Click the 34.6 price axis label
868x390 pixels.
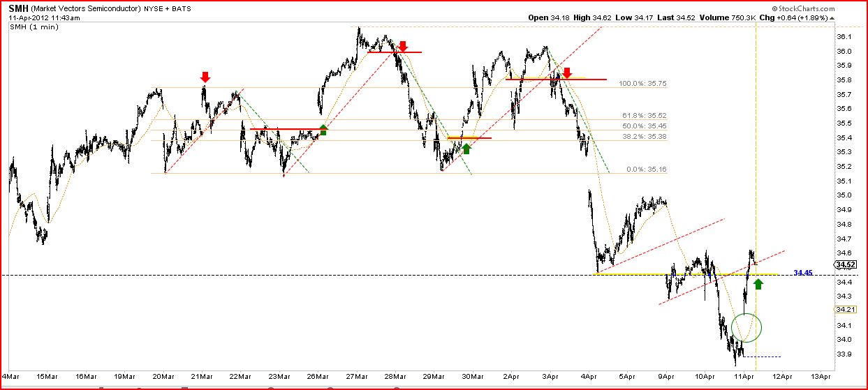point(843,253)
